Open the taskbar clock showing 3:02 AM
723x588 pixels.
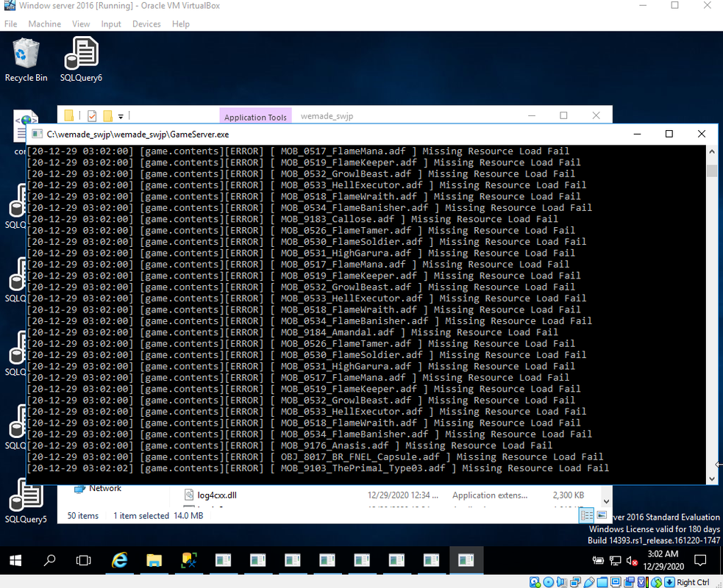click(663, 560)
